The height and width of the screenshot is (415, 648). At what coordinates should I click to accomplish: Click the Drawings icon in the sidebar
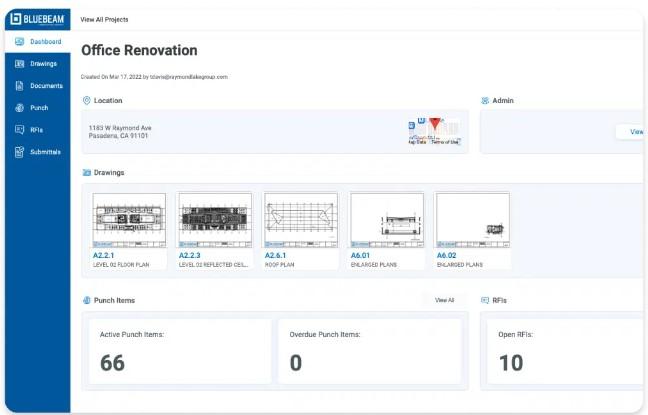point(19,64)
